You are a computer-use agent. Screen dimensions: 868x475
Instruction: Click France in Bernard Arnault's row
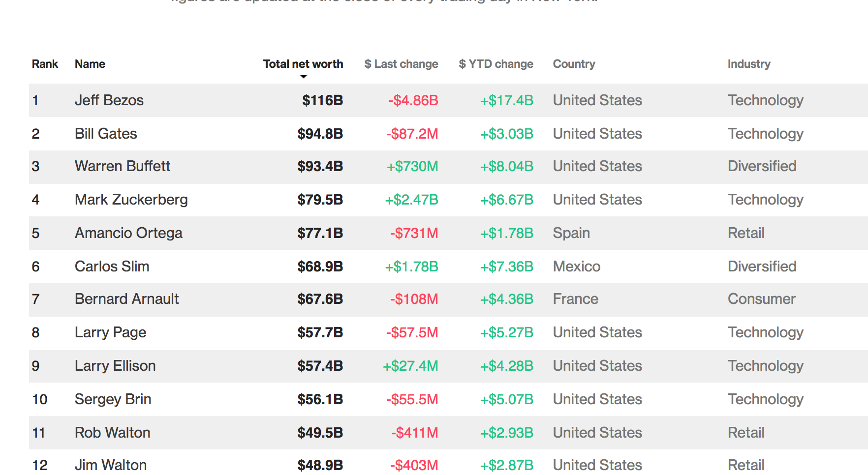tap(575, 299)
